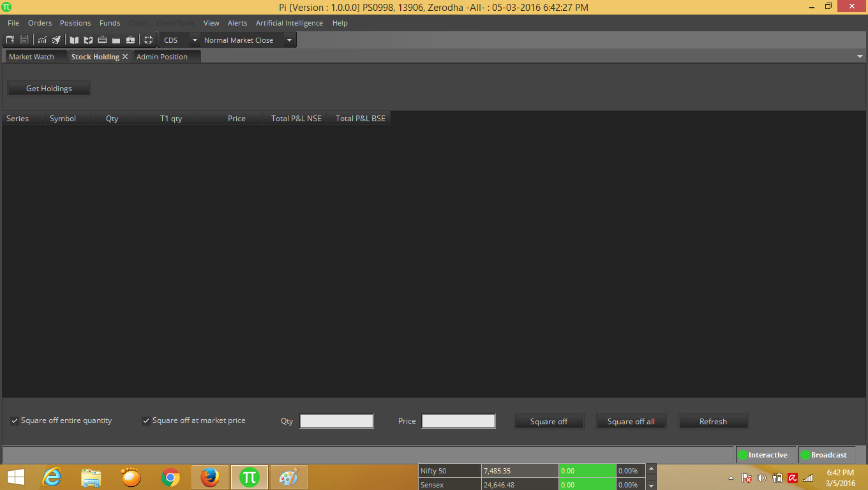Open the Funds menu

tap(110, 23)
